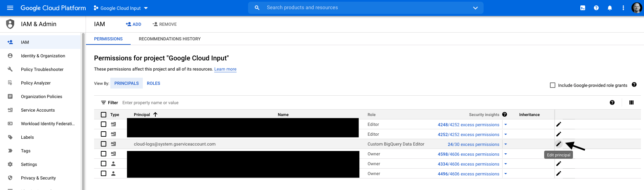Select checkbox for the 4598/4606 Owner row

(104, 154)
